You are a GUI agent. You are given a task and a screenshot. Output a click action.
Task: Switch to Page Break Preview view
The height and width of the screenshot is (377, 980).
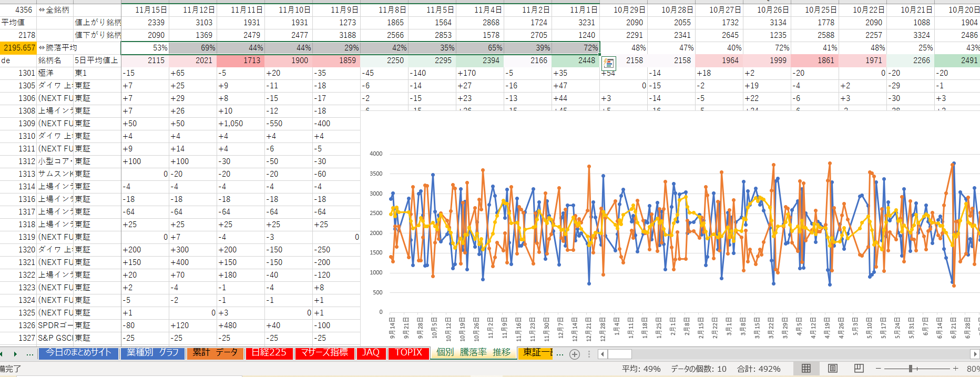[859, 369]
